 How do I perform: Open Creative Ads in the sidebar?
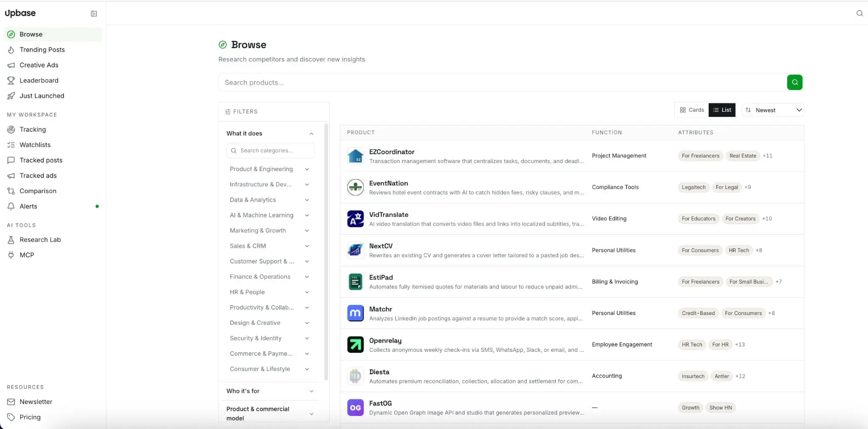click(x=53, y=65)
